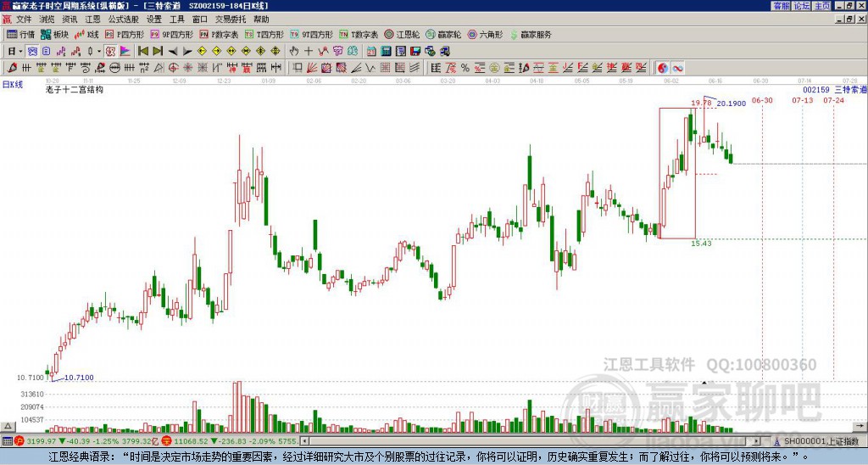Open the 赢家轮 wheel tool
This screenshot has width=868, height=465.
[443, 34]
